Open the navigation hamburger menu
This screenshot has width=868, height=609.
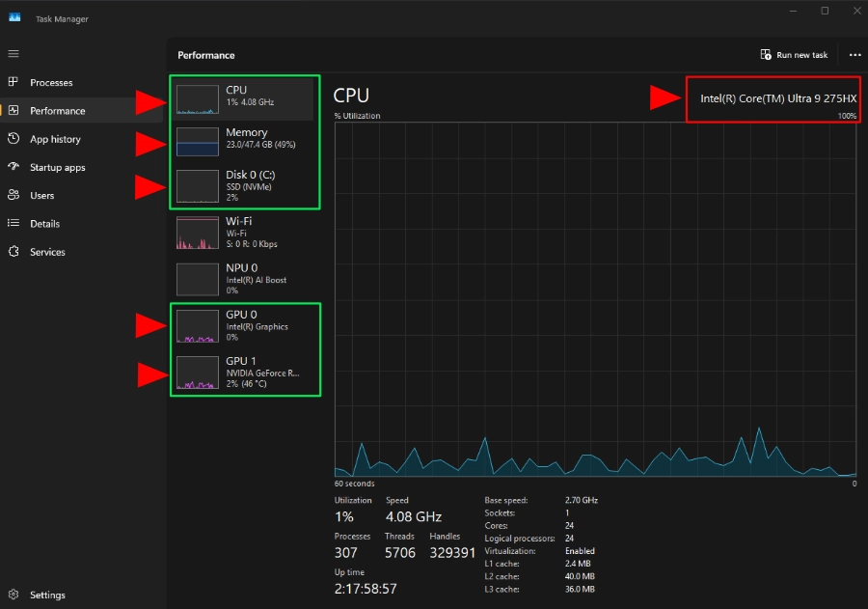14,53
